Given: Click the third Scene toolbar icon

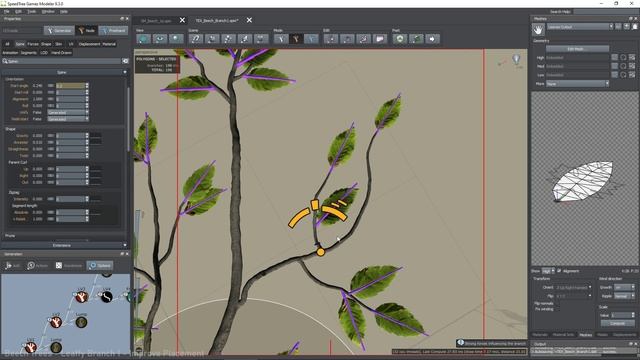Looking at the screenshot, I should 228,39.
